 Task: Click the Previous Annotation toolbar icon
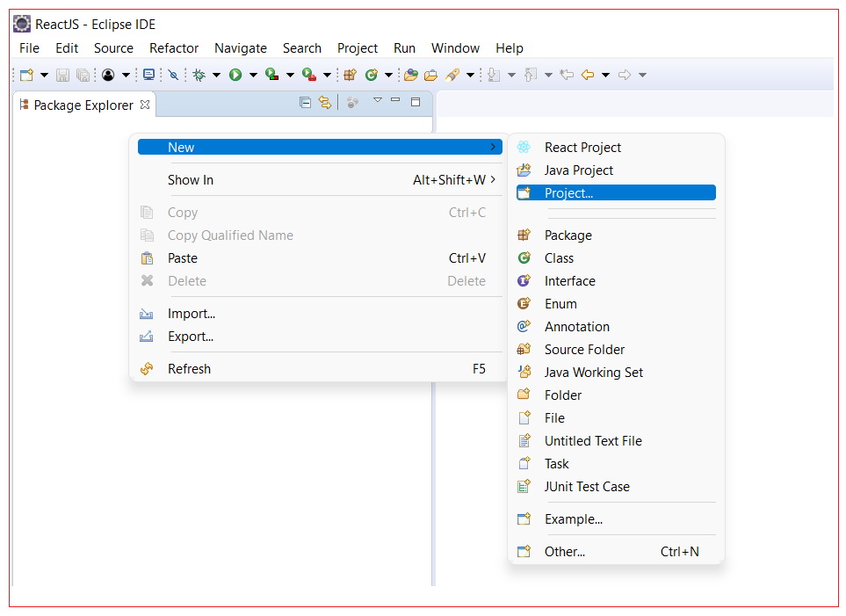(531, 75)
